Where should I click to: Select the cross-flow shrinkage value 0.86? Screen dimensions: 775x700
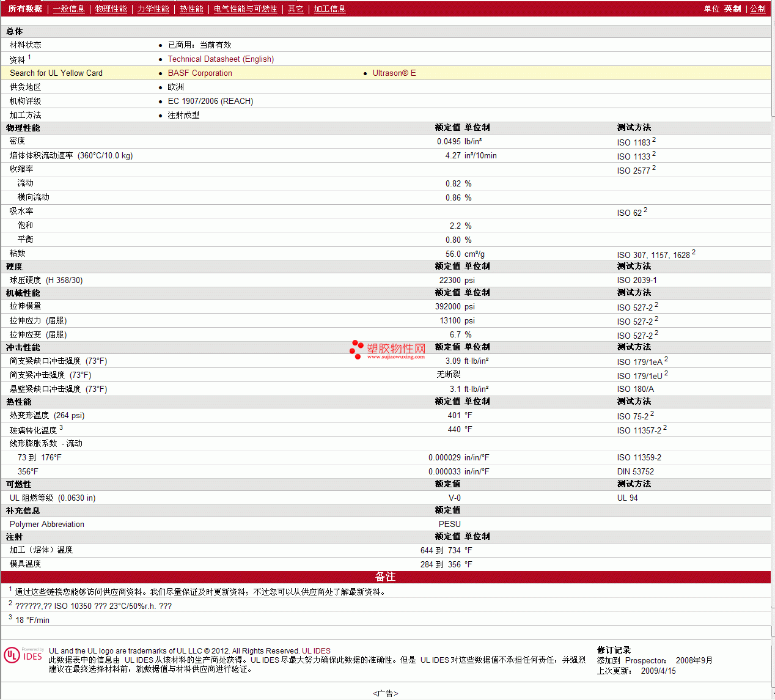[x=453, y=197]
